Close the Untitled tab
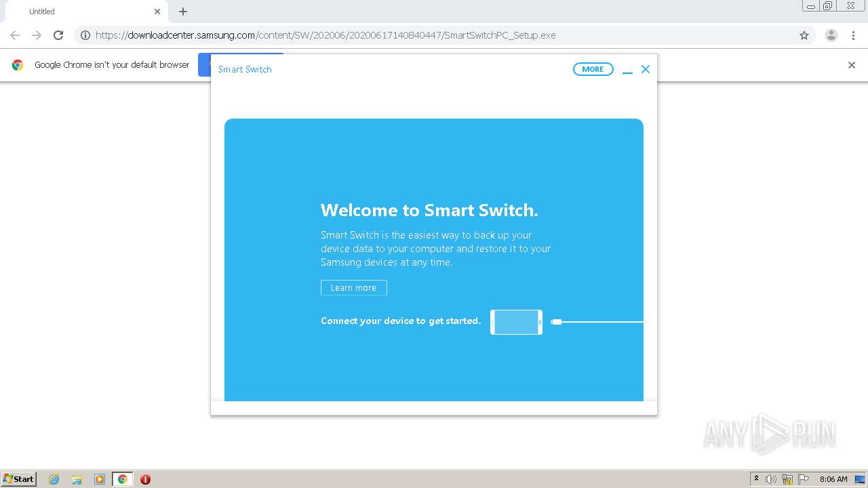The image size is (868, 488). [157, 12]
